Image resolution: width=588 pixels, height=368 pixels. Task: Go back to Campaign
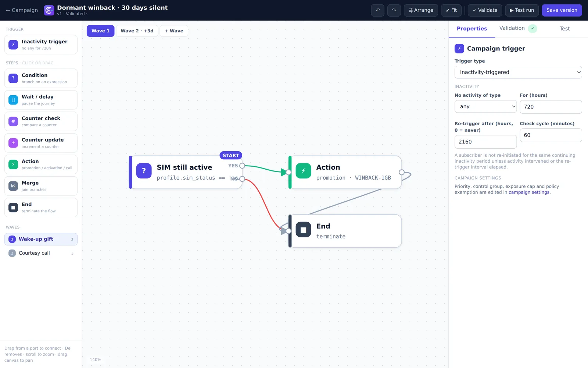coord(22,10)
